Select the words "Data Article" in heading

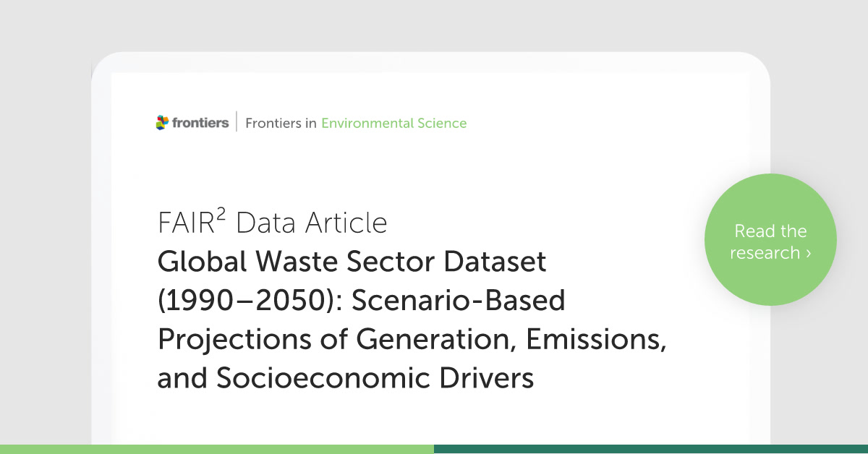pos(312,223)
